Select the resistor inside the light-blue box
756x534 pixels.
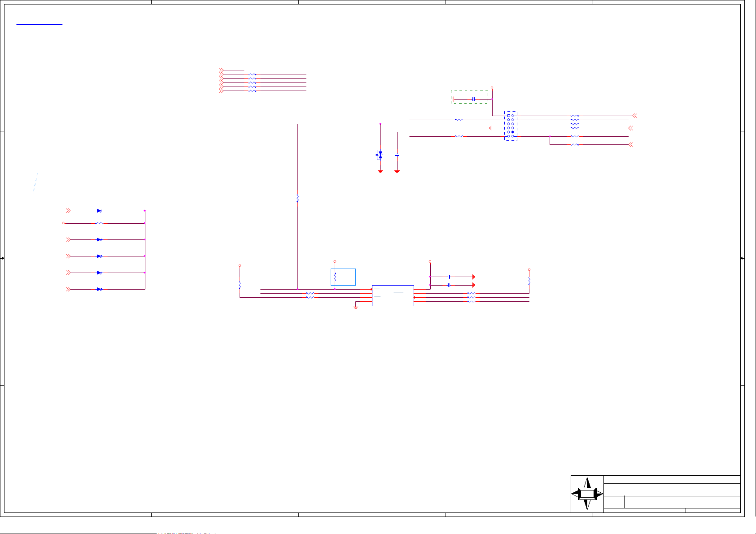click(335, 277)
